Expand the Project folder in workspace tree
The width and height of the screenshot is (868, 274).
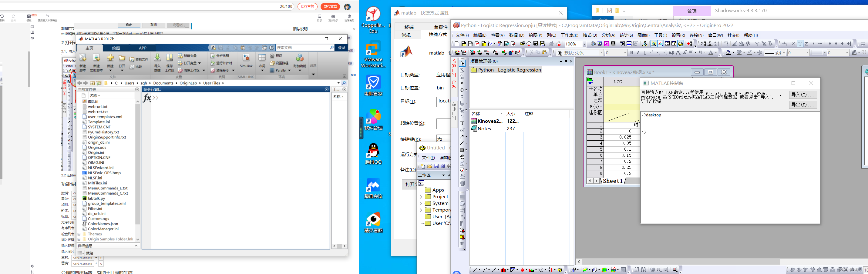coord(421,197)
